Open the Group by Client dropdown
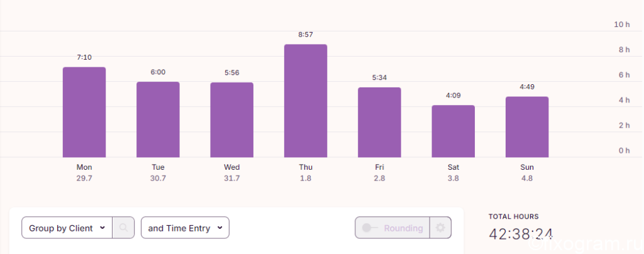This screenshot has height=254, width=644. 67,228
